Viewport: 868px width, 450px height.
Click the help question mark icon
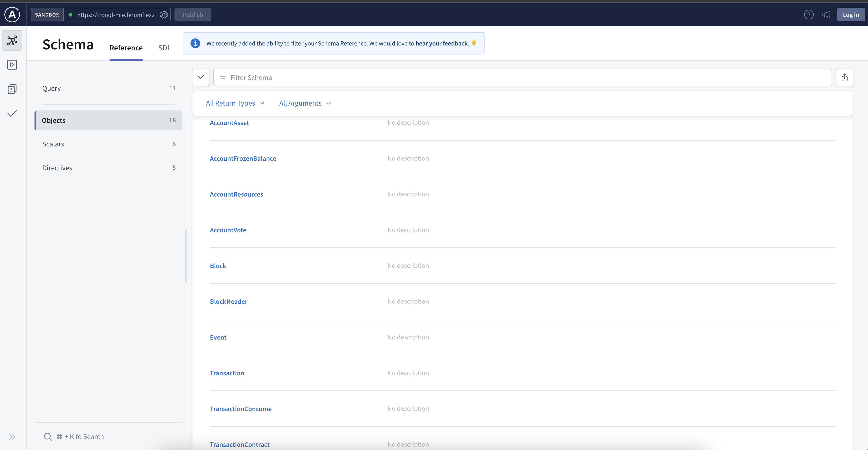click(x=809, y=15)
